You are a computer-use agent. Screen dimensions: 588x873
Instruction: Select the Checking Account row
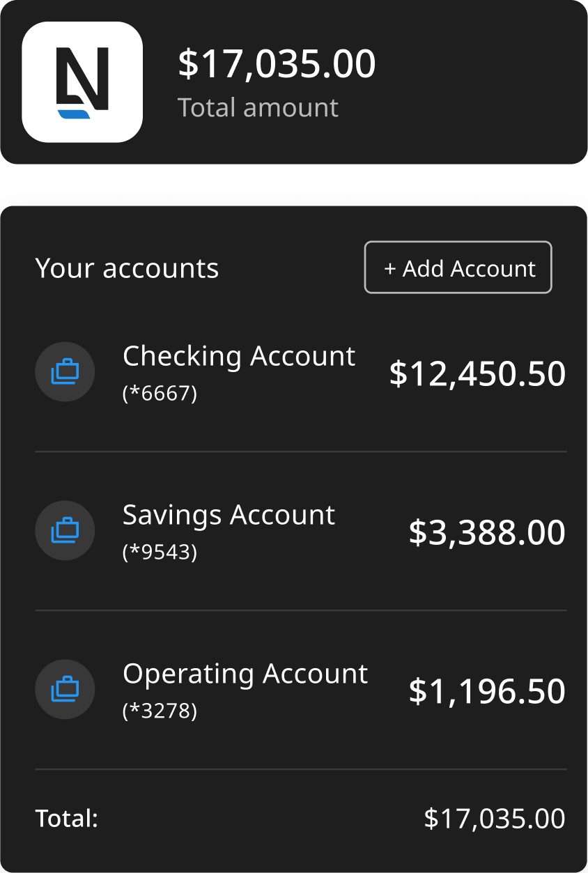coord(240,356)
